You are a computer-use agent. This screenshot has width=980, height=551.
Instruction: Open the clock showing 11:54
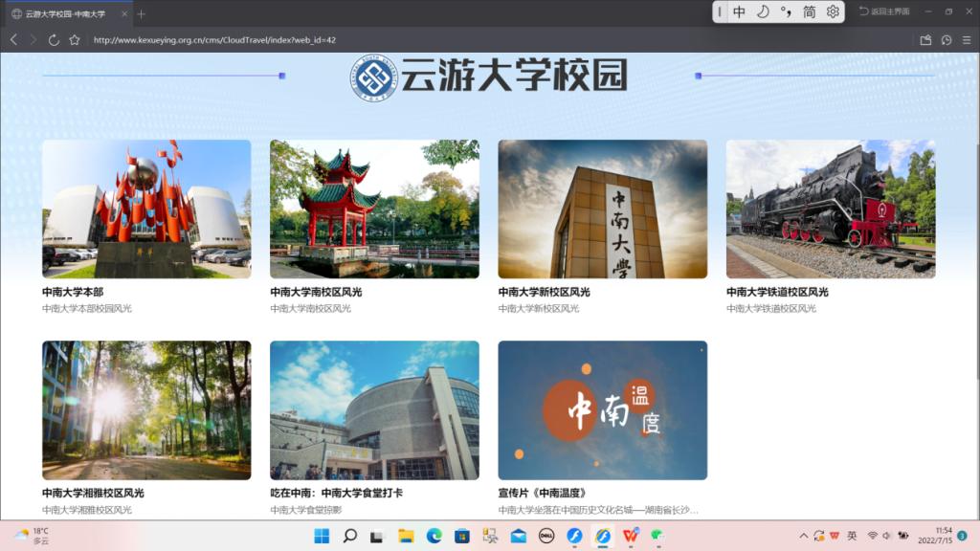934,536
